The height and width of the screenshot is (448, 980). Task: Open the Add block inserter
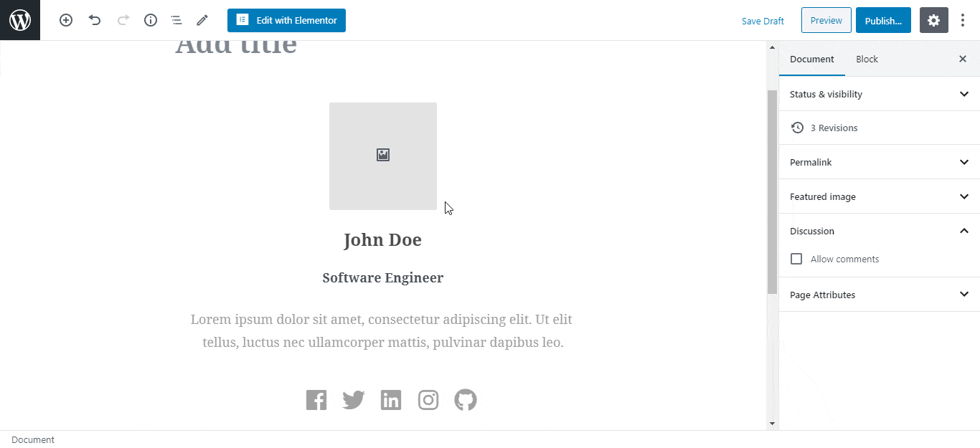pyautogui.click(x=66, y=20)
